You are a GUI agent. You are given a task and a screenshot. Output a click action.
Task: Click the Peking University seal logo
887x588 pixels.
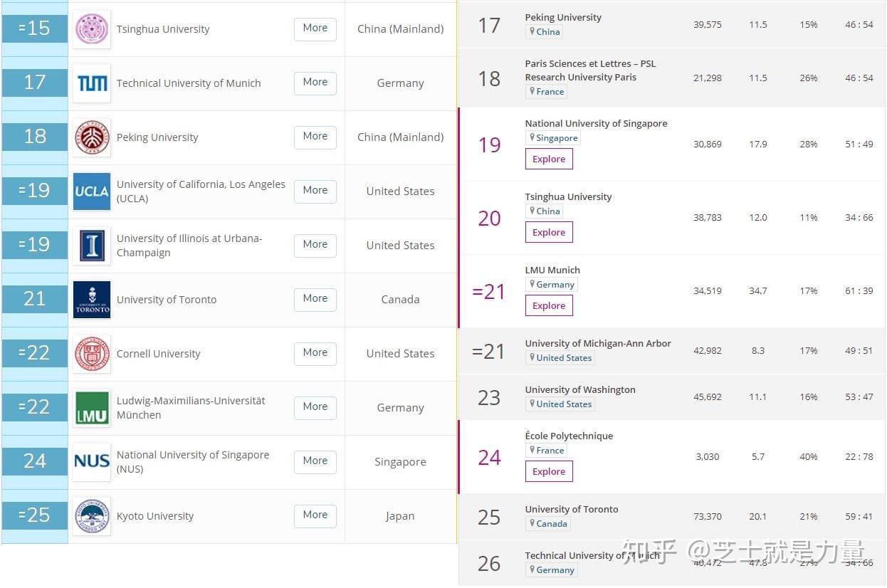[x=92, y=137]
